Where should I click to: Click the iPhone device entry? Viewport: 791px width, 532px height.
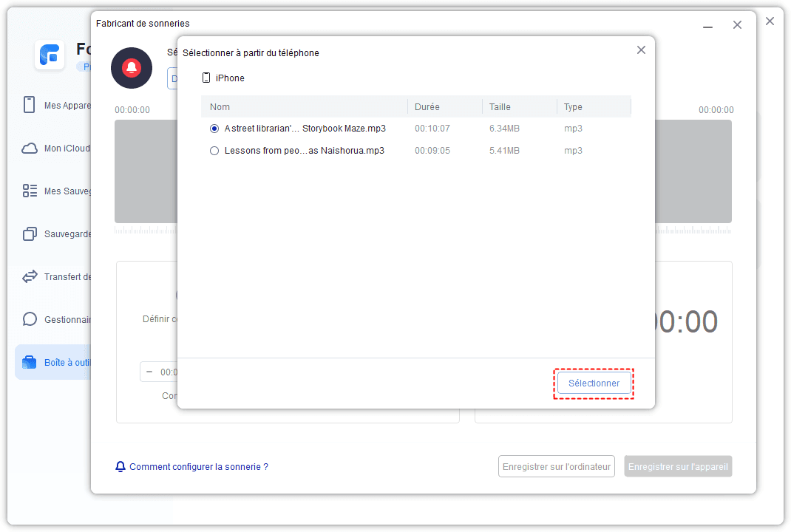tap(229, 78)
